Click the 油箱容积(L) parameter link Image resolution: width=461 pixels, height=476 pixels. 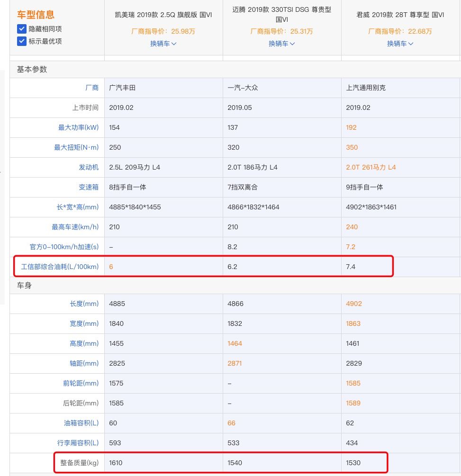pyautogui.click(x=81, y=423)
